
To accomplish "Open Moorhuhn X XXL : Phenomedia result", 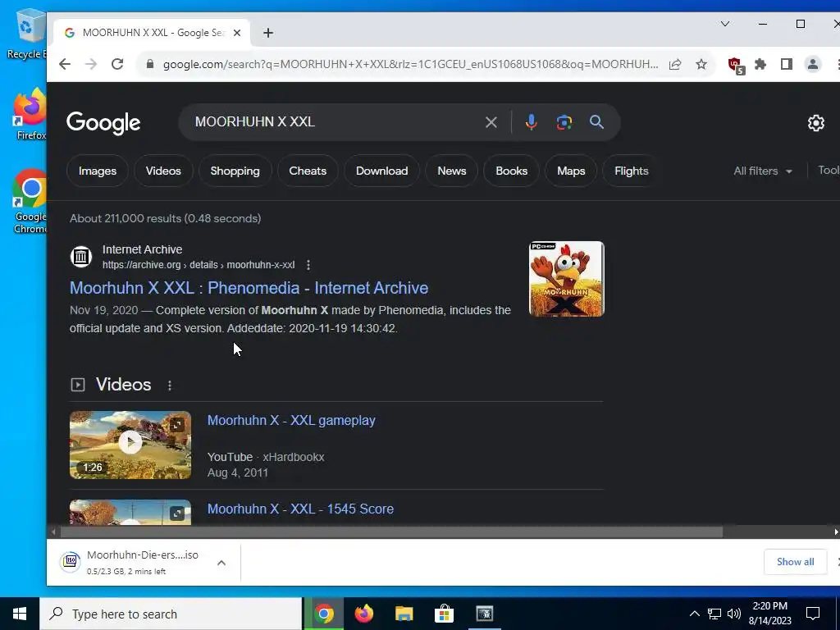I will (249, 288).
